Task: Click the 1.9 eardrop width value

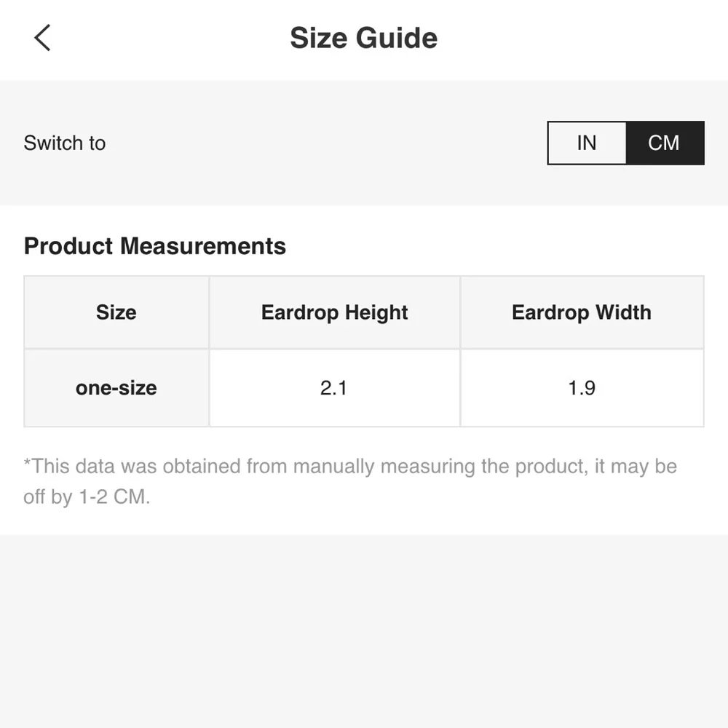Action: (x=582, y=388)
